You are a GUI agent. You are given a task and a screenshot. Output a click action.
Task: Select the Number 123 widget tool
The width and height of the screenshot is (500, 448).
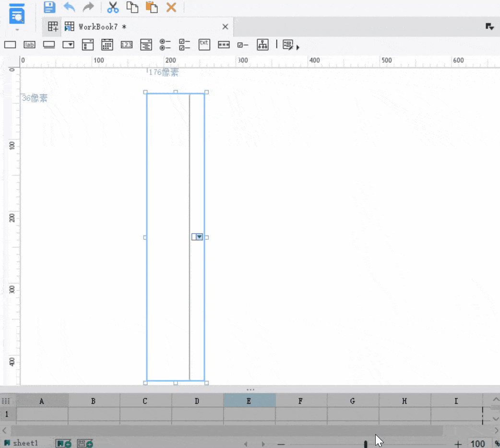tap(126, 45)
